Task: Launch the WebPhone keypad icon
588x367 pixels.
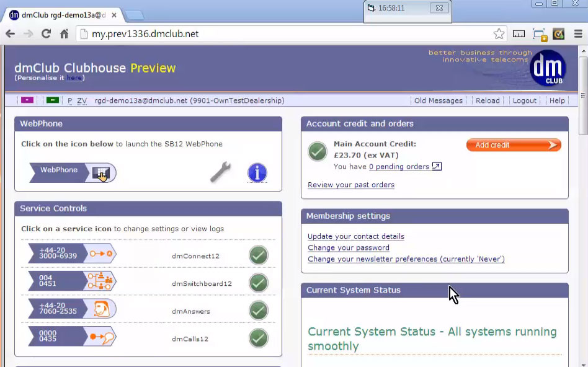Action: [100, 173]
